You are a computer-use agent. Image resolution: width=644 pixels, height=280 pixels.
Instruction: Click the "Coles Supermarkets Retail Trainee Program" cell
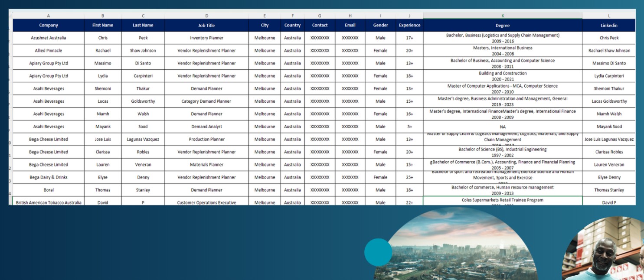503,201
